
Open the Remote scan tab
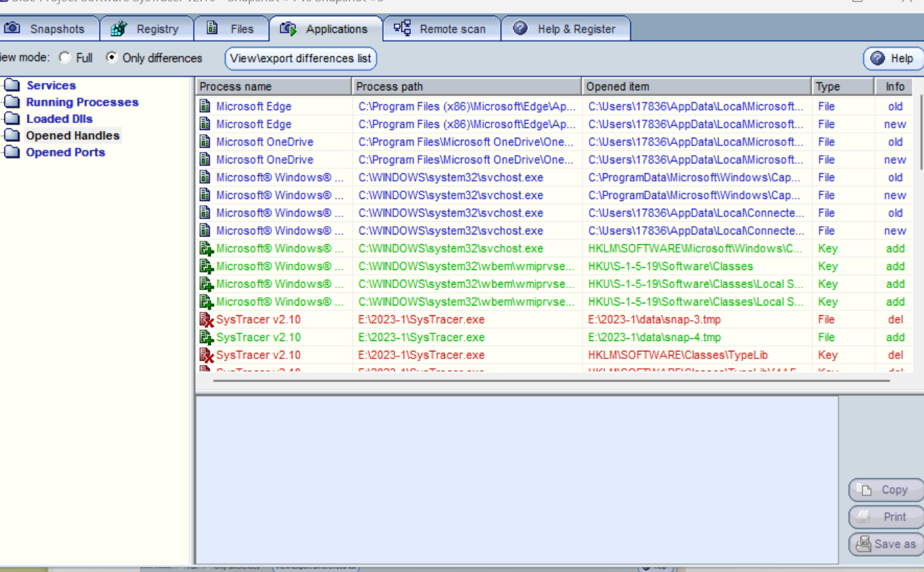(x=441, y=29)
